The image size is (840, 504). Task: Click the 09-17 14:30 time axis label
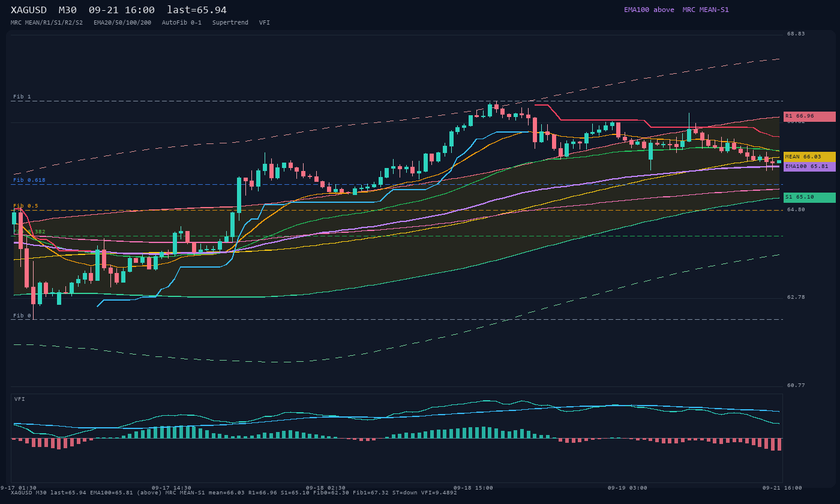coord(172,488)
